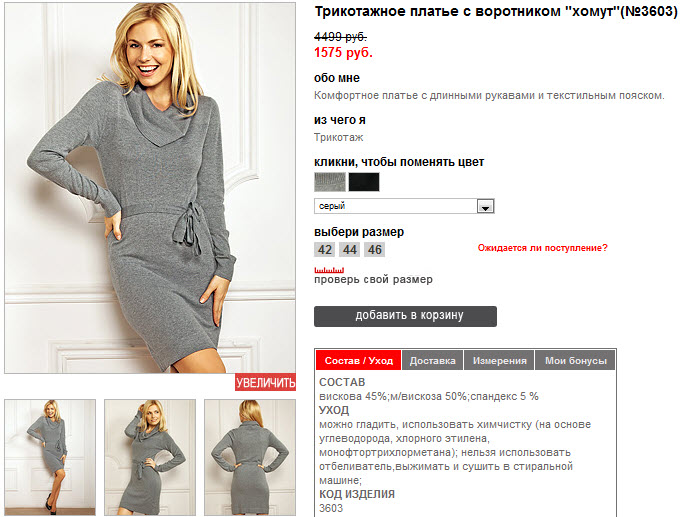View the middle thumbnail with raised arm
The image size is (700, 517).
tap(150, 458)
